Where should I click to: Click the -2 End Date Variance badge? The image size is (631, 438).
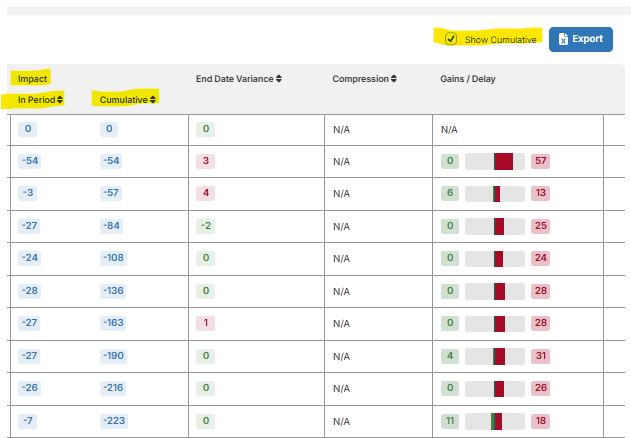pyautogui.click(x=206, y=226)
